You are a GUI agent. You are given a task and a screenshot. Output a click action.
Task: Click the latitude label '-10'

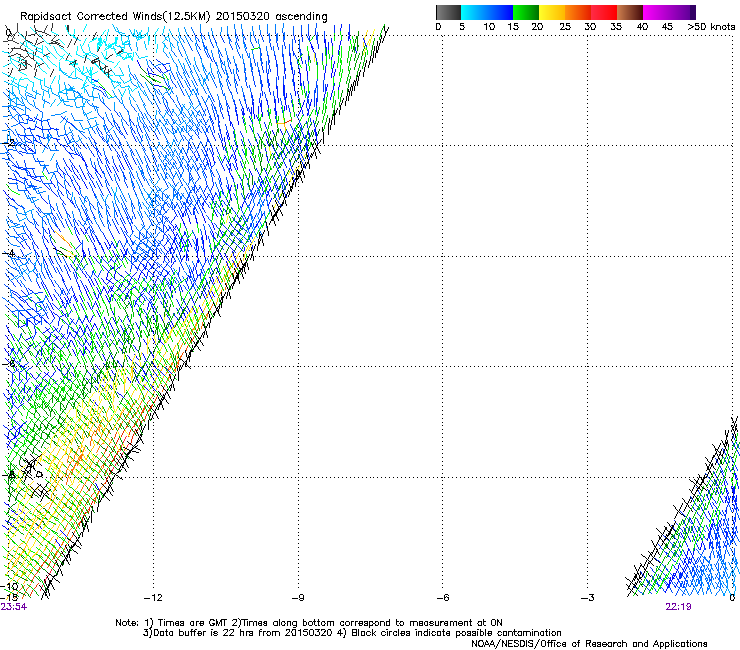point(9,587)
